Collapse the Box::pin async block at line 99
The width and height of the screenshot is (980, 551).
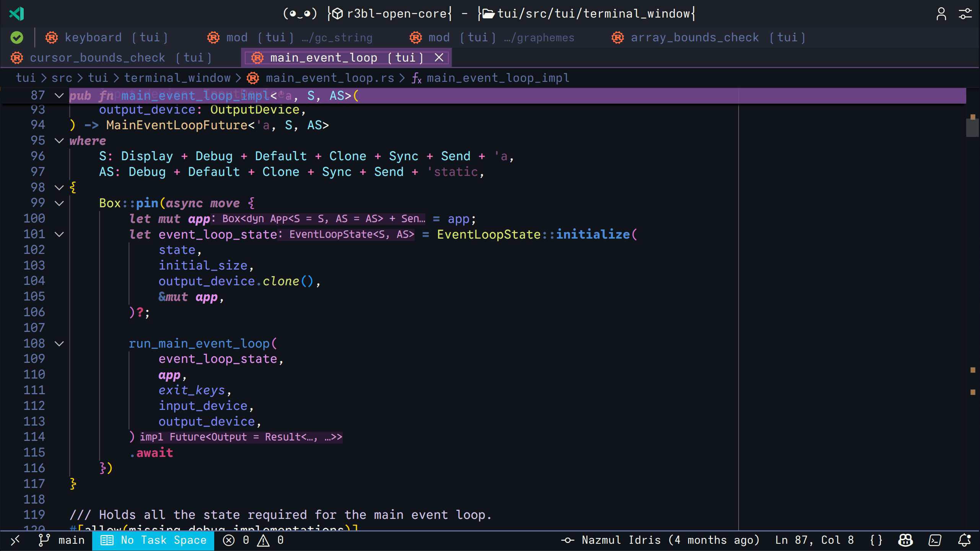click(59, 203)
